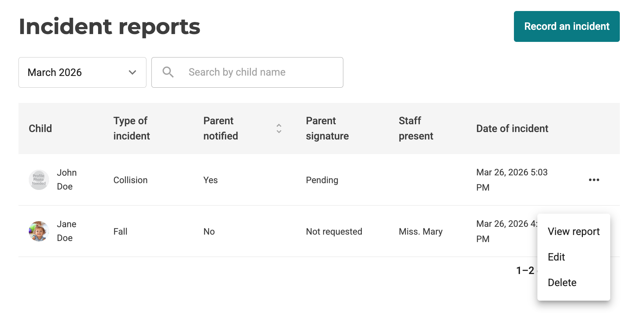Click the Not requested signature cell
Viewport: 644px width, 323px height.
(334, 231)
